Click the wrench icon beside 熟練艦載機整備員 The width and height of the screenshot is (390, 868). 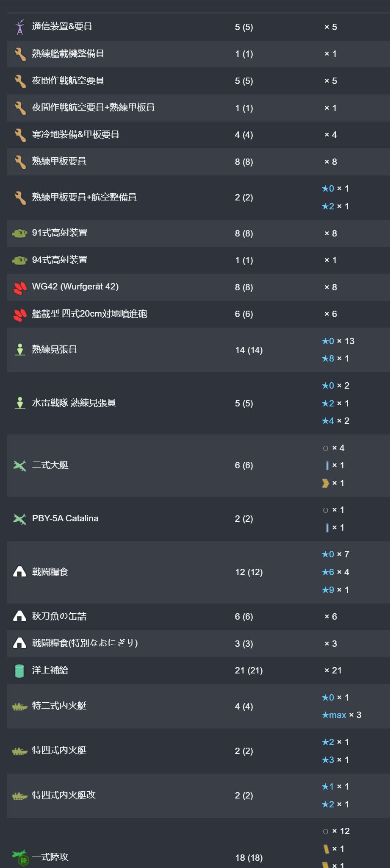click(x=20, y=54)
